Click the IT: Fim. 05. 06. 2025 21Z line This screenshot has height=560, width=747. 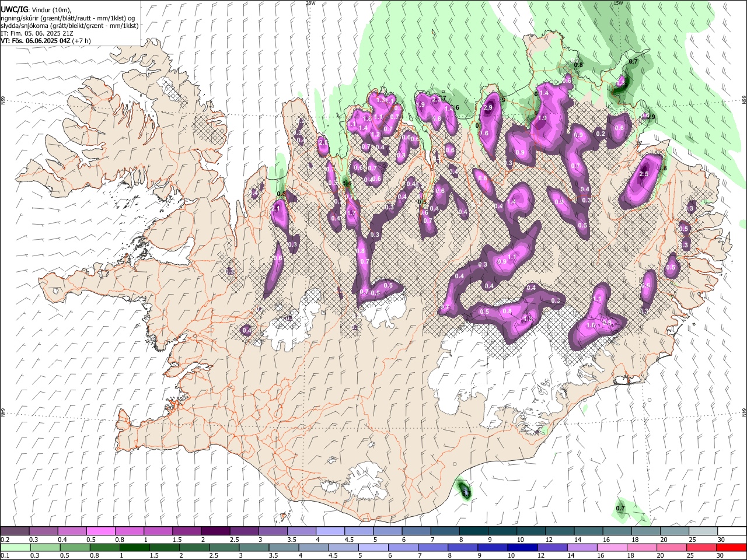(x=37, y=33)
